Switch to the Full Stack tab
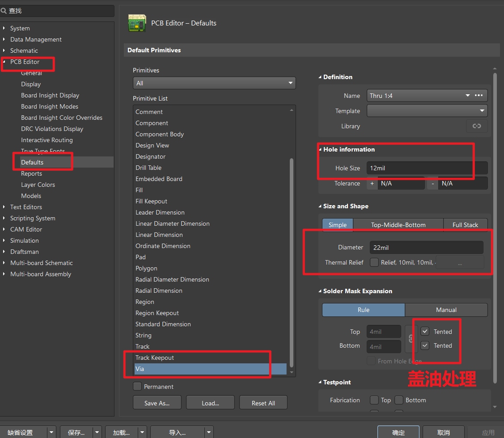504x438 pixels. click(x=466, y=225)
